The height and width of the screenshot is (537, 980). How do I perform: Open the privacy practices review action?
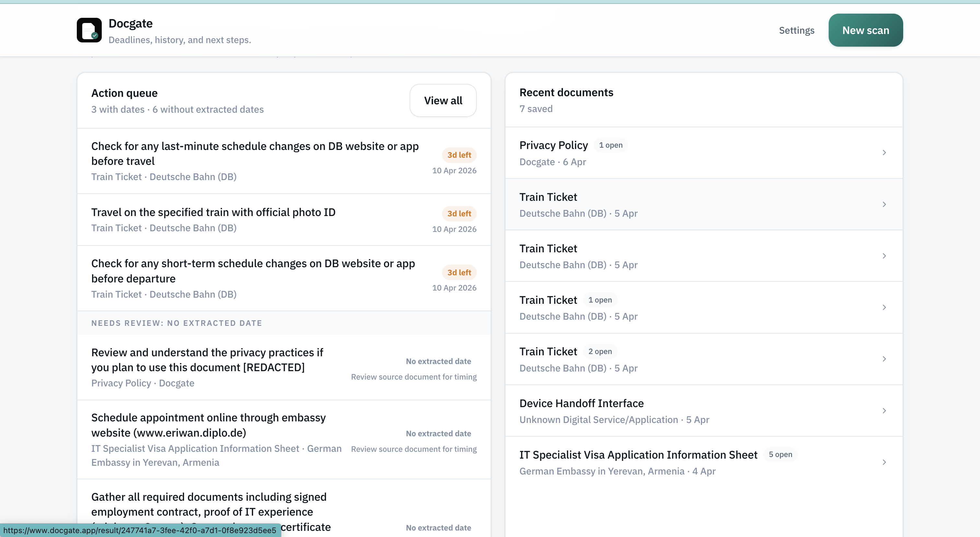pyautogui.click(x=207, y=360)
